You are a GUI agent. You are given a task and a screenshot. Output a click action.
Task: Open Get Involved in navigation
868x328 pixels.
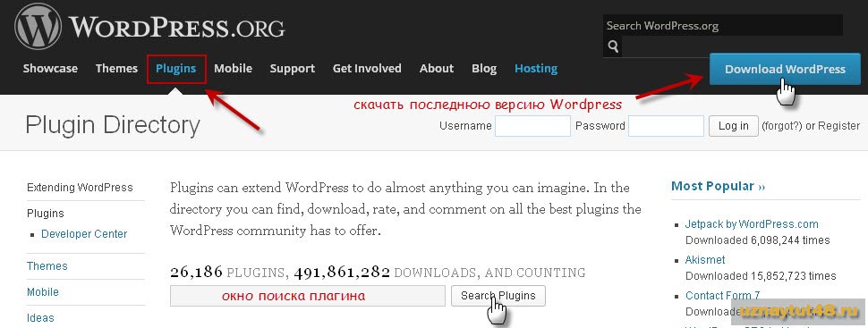(x=367, y=69)
